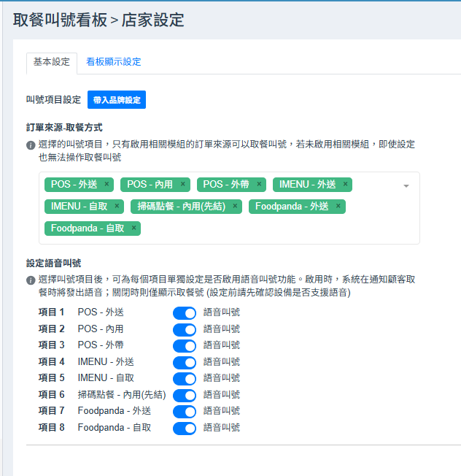Screen dimensions: 461x476
Task: Toggle 語音叫號 switch for 項目 2 POS - 內用
Action: click(x=185, y=329)
